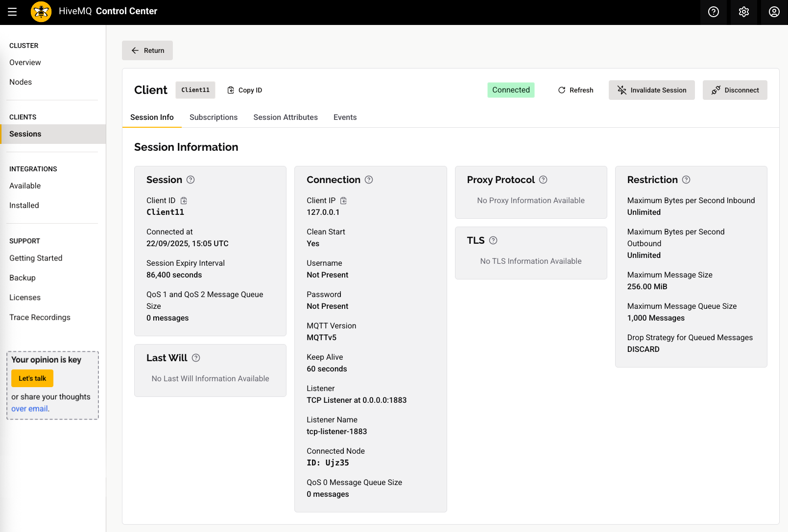
Task: Click the help icon next to TLS heading
Action: coord(493,240)
